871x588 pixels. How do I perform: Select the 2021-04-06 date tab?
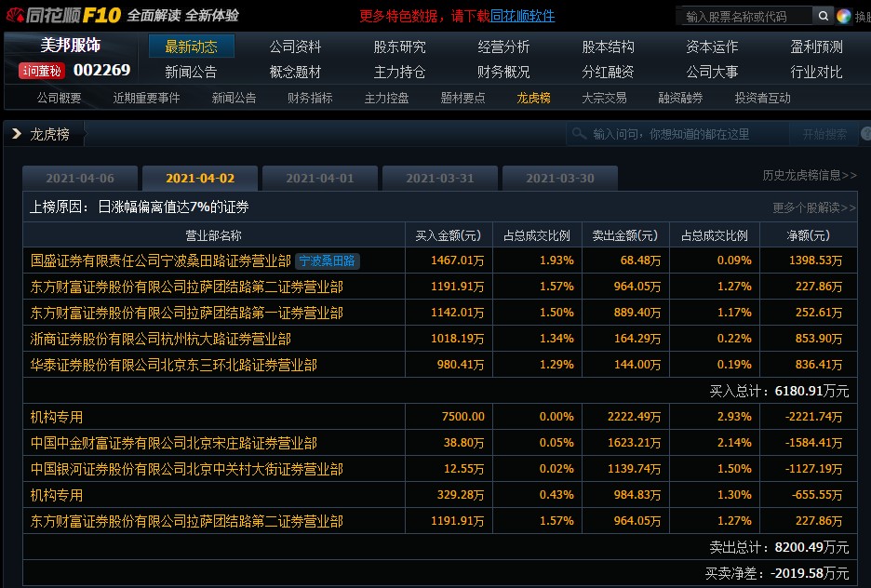pyautogui.click(x=80, y=179)
